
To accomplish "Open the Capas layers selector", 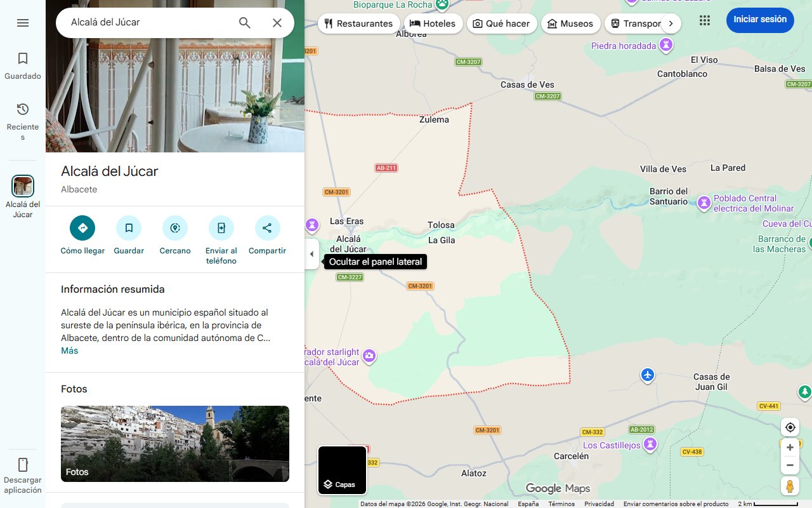I will pos(342,470).
